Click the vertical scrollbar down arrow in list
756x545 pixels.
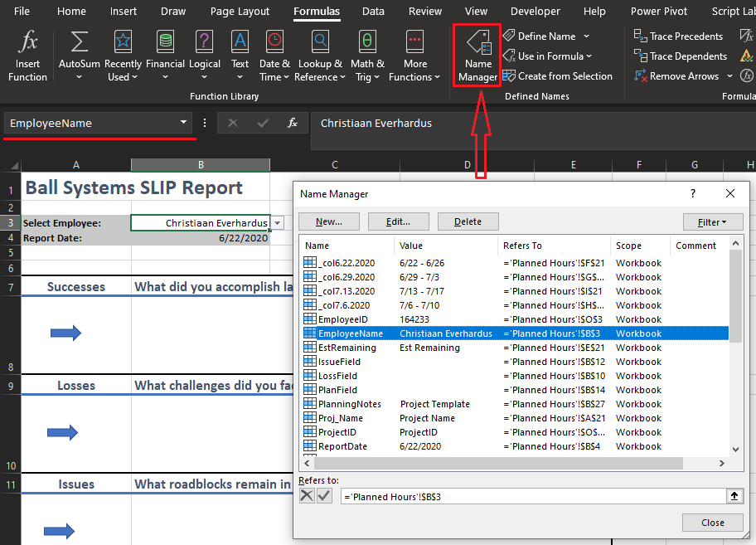pos(735,449)
